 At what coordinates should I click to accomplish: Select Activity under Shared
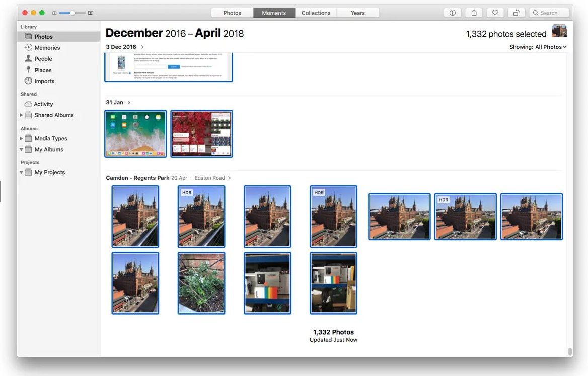coord(58,104)
